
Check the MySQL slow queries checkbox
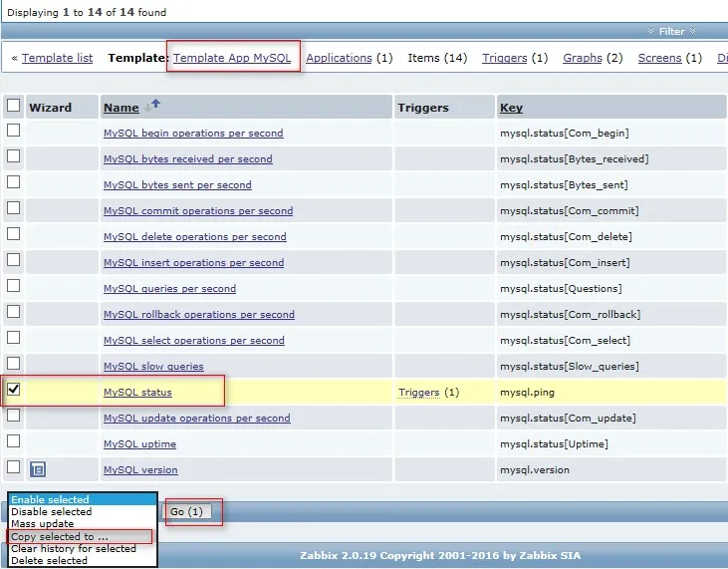(14, 364)
